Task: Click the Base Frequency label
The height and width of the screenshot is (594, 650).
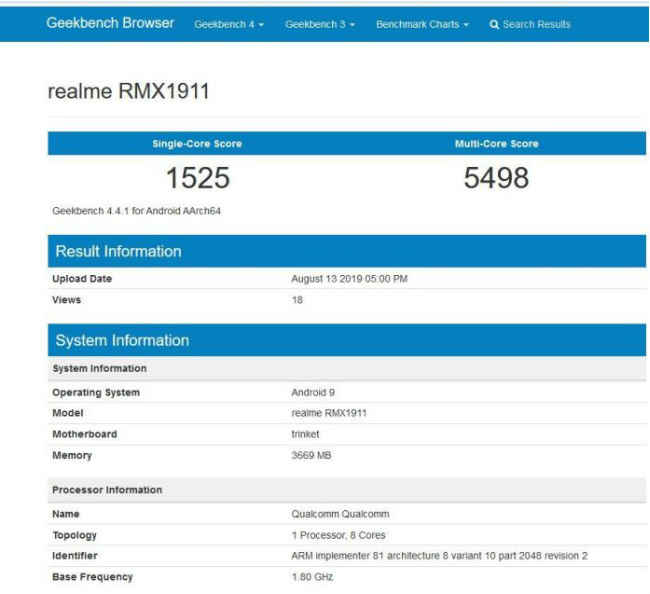Action: [92, 577]
